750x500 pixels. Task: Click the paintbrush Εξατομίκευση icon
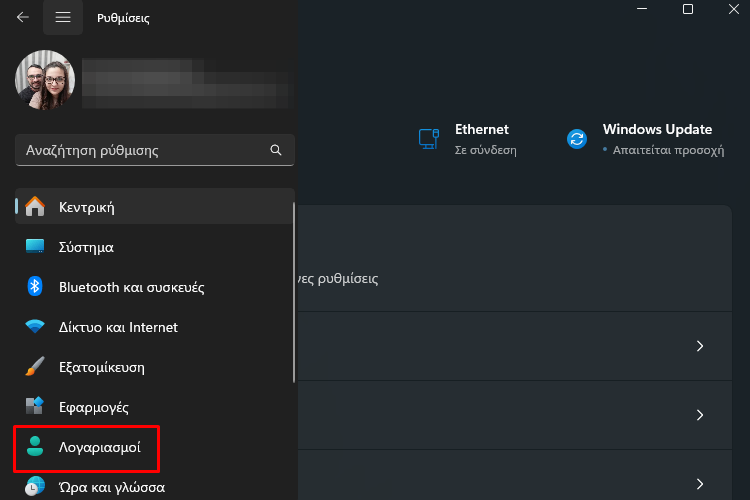[35, 367]
